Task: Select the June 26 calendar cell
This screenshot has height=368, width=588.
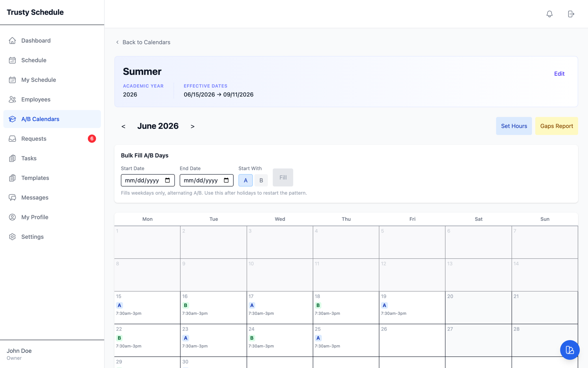Action: pos(412,340)
